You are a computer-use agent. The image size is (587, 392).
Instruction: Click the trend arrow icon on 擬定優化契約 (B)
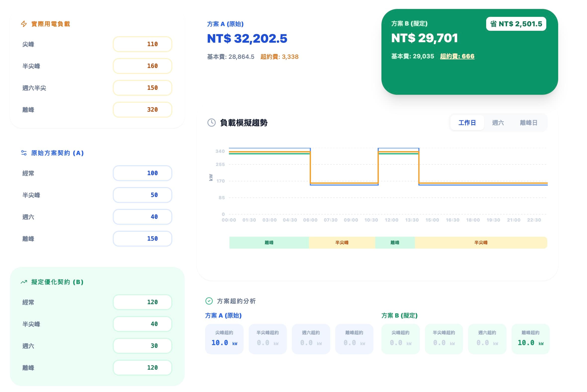coord(24,282)
